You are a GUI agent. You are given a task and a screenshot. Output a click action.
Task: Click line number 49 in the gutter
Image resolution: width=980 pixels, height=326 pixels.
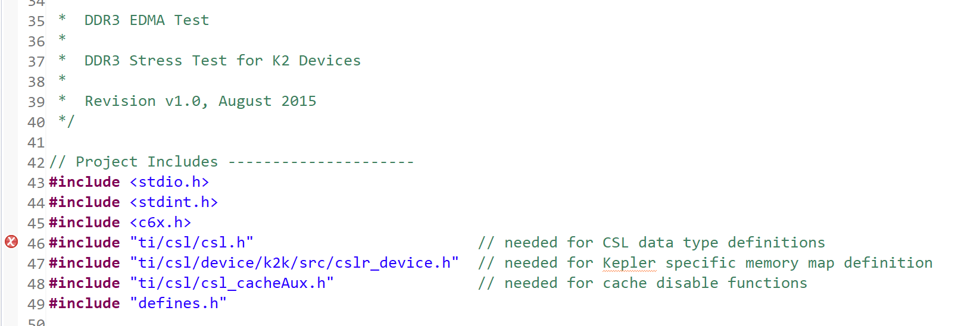36,304
